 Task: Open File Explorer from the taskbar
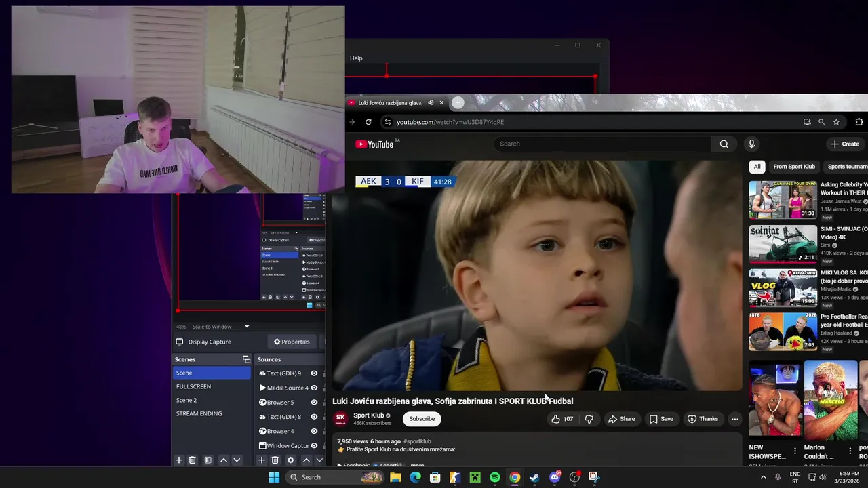[x=395, y=477]
